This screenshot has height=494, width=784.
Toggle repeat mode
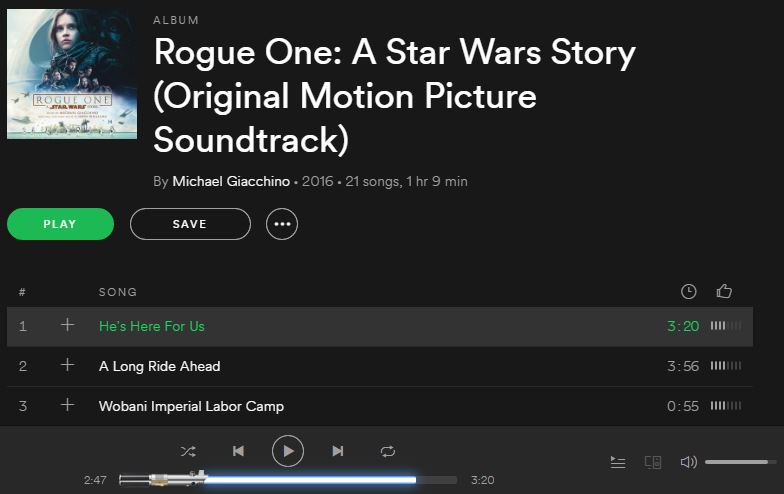click(x=388, y=451)
